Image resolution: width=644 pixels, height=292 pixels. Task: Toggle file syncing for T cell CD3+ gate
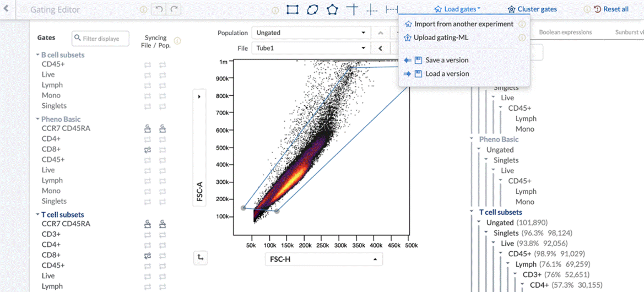coord(148,234)
